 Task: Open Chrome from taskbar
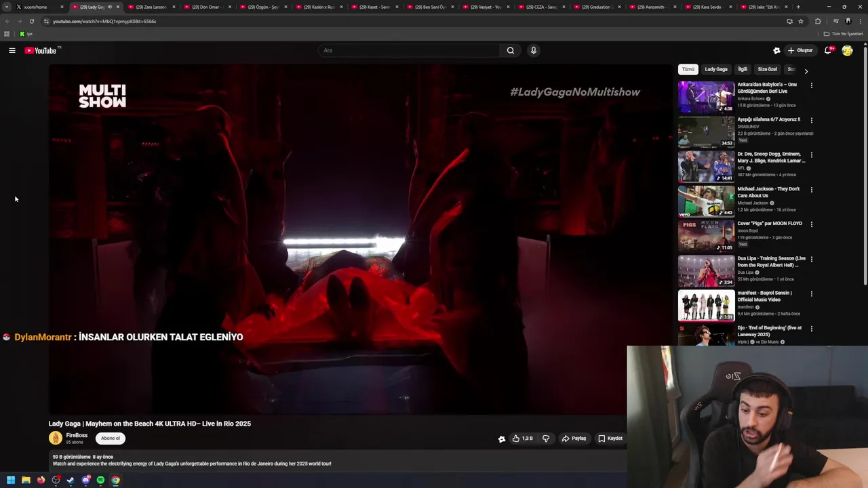[116, 480]
